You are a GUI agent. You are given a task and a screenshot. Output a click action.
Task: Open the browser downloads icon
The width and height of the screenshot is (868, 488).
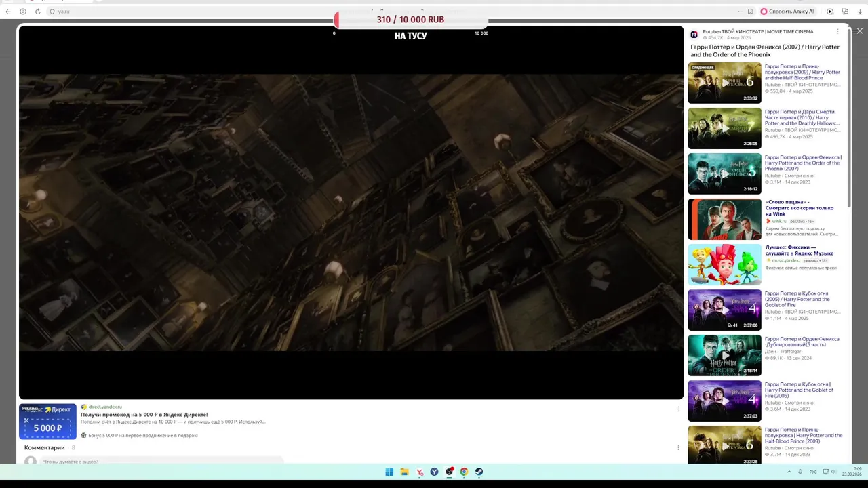tap(860, 12)
